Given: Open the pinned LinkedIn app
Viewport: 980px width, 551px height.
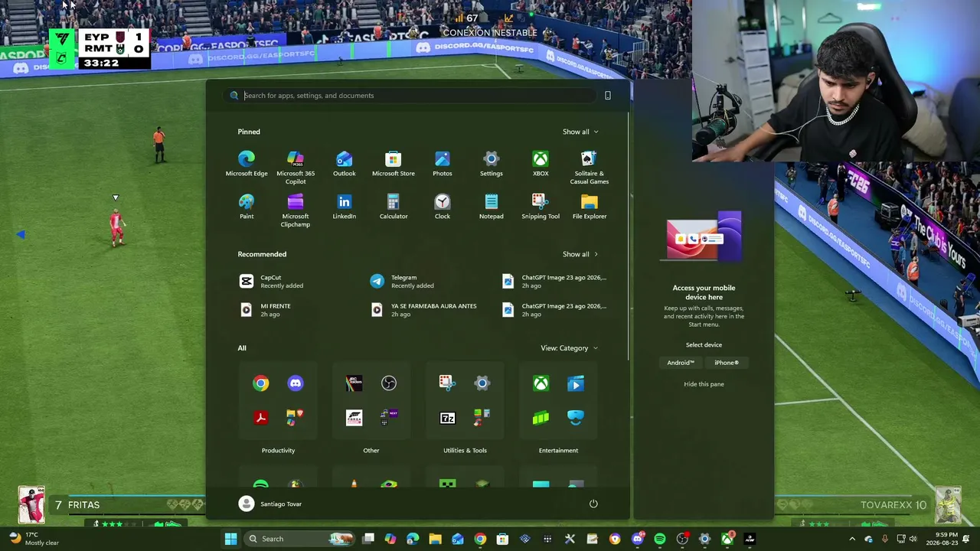Looking at the screenshot, I should [x=345, y=207].
